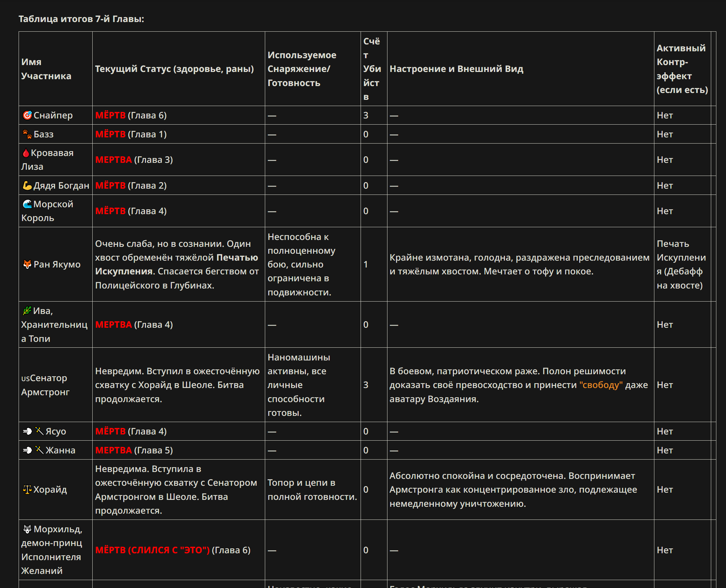Click the name Ясуо

click(56, 431)
